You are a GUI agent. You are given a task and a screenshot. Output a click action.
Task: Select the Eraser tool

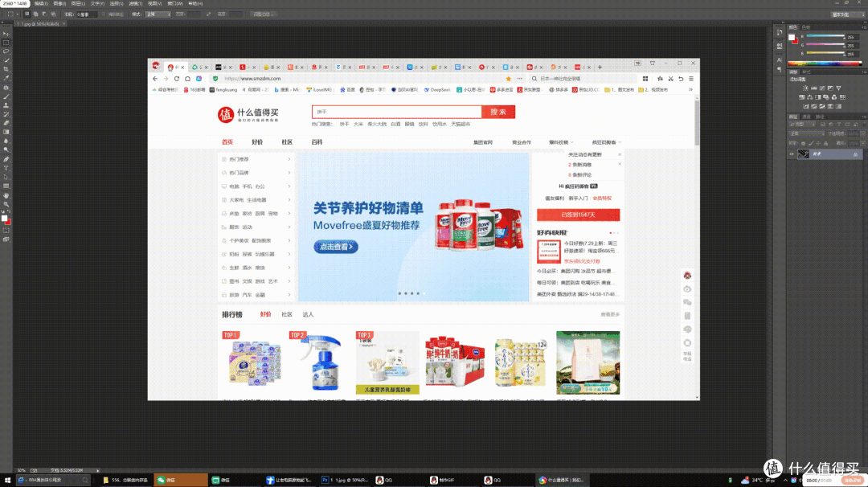coord(6,123)
